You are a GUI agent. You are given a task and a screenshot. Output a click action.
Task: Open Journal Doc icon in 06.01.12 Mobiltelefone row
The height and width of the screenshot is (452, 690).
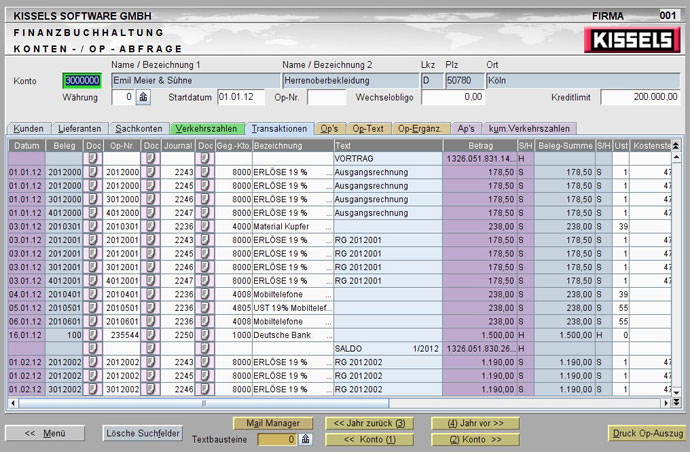pyautogui.click(x=205, y=322)
